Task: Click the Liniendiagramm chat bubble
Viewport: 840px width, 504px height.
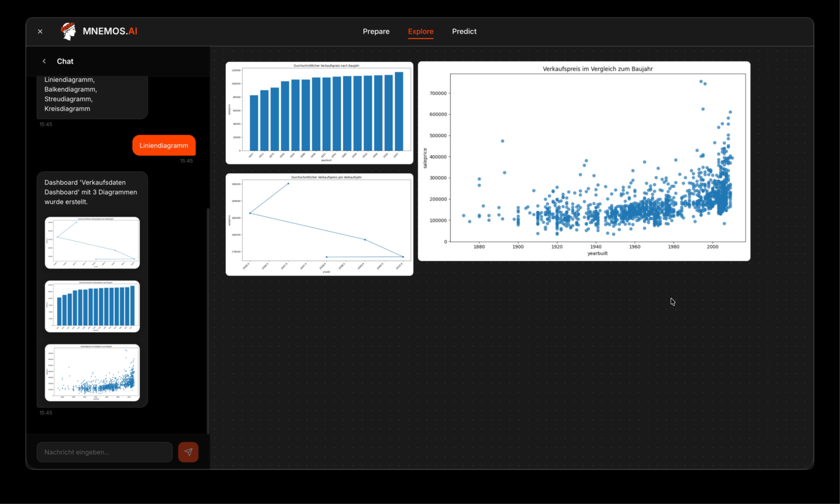Action: click(x=164, y=145)
